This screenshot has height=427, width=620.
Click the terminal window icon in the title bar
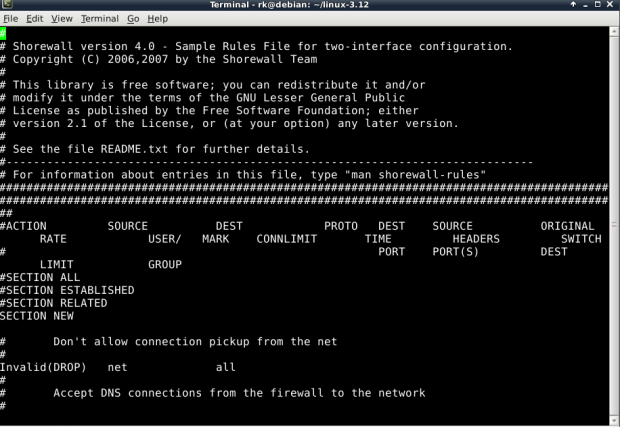click(x=7, y=4)
